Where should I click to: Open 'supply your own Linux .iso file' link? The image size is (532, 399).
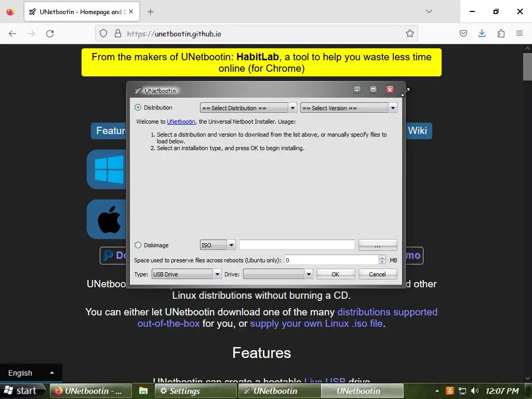tap(316, 323)
